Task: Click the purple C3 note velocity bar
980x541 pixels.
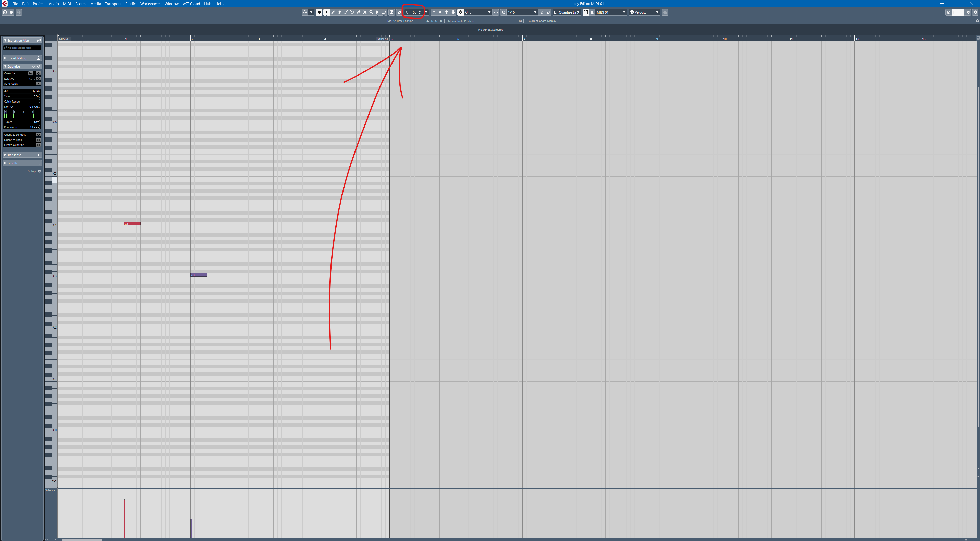Action: pyautogui.click(x=191, y=528)
